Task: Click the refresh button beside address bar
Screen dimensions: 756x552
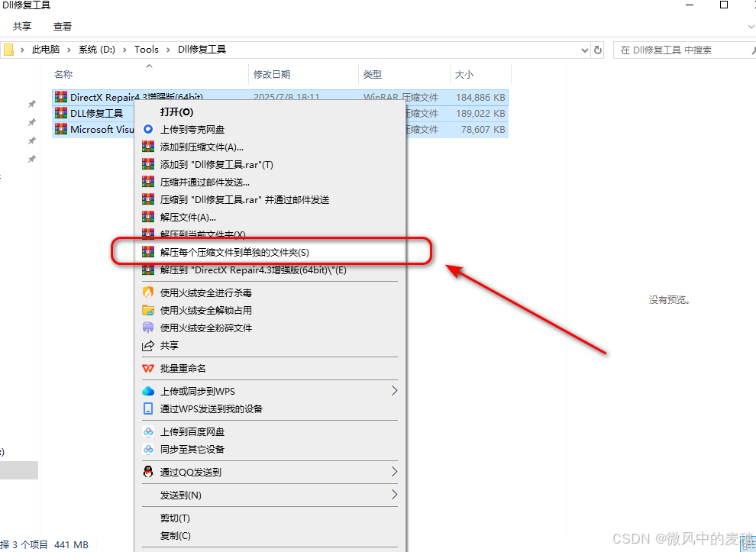Action: click(598, 50)
